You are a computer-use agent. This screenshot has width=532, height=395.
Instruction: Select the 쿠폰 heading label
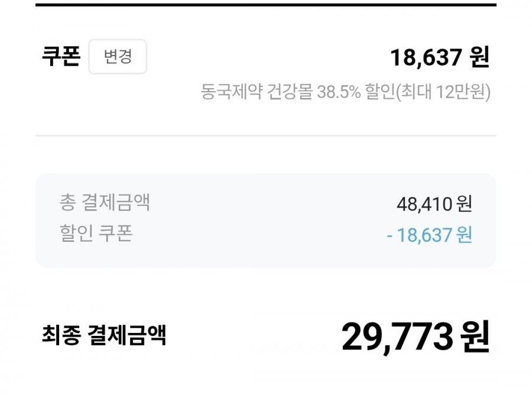pos(60,57)
